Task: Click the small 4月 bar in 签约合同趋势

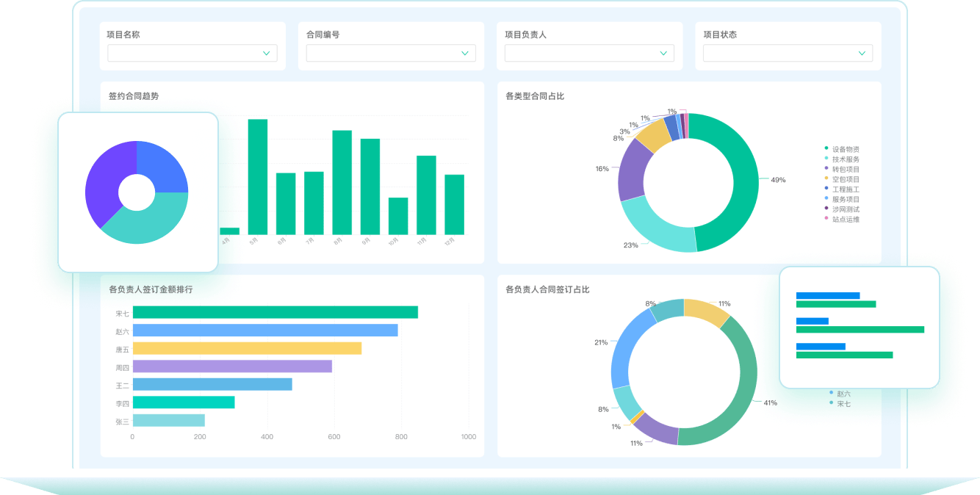Action: (x=229, y=231)
